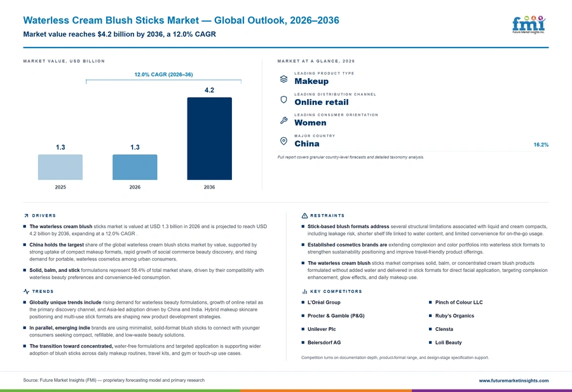Select the dark navy 2036 bar

(x=209, y=139)
